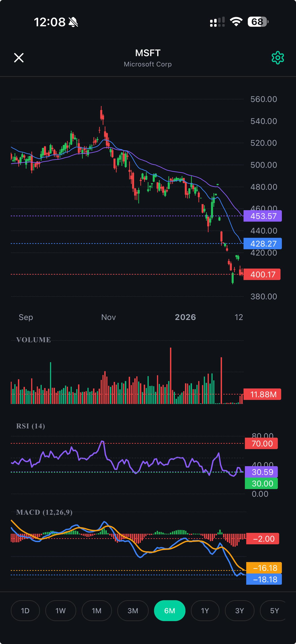Viewport: 296px width, 644px height.
Task: Tap the 560.00 price axis label
Action: point(263,99)
